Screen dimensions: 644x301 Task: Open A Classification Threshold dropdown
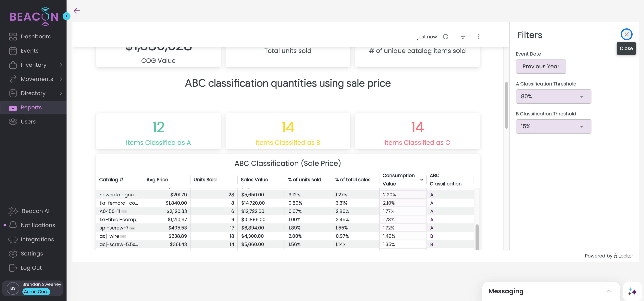(553, 97)
